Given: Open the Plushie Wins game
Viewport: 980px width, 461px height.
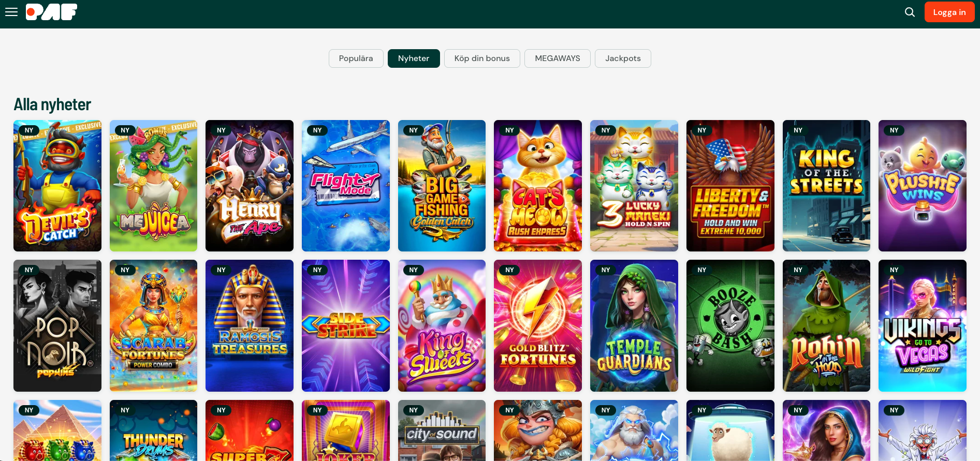Looking at the screenshot, I should 923,186.
